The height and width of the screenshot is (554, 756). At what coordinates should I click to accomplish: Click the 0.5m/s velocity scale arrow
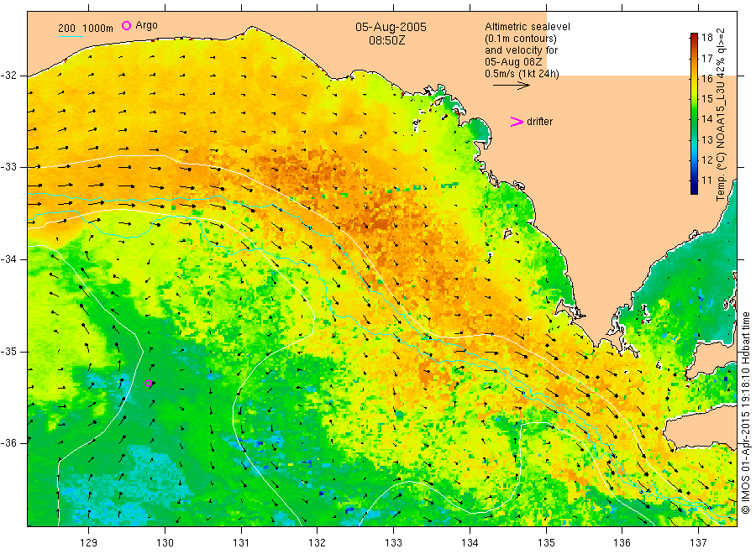tap(511, 86)
